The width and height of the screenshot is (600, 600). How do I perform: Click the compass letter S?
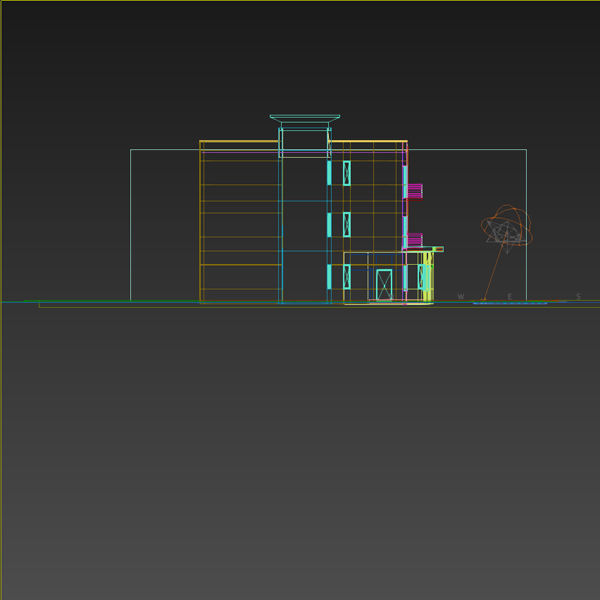[578, 297]
